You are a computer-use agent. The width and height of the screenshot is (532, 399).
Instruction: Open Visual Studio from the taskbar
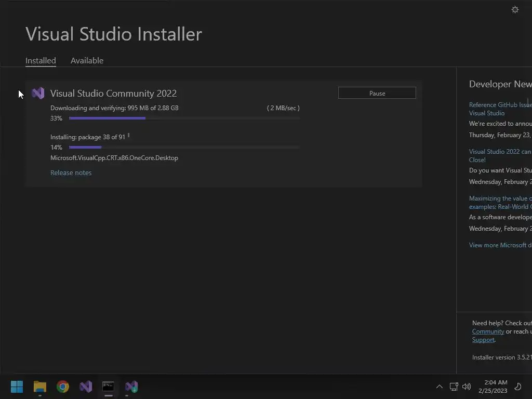[x=86, y=387]
